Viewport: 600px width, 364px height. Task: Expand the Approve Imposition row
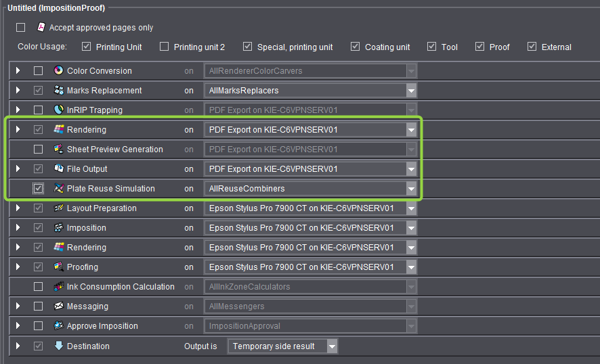pos(18,326)
